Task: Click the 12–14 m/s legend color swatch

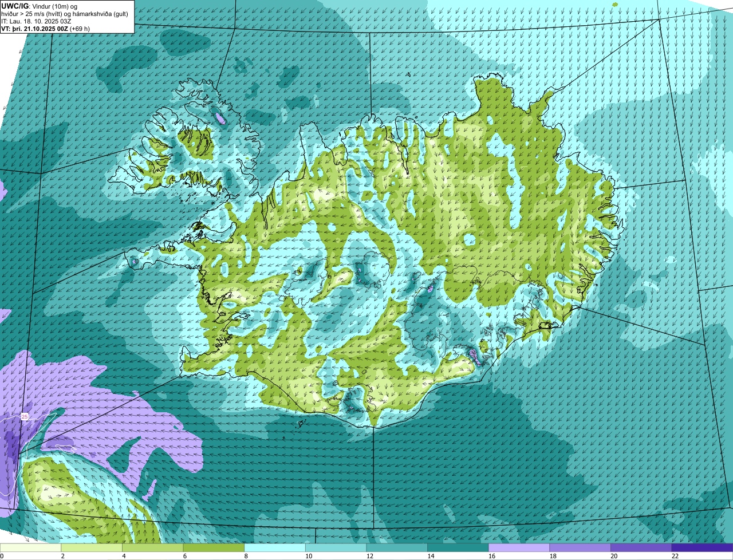Action: [397, 548]
